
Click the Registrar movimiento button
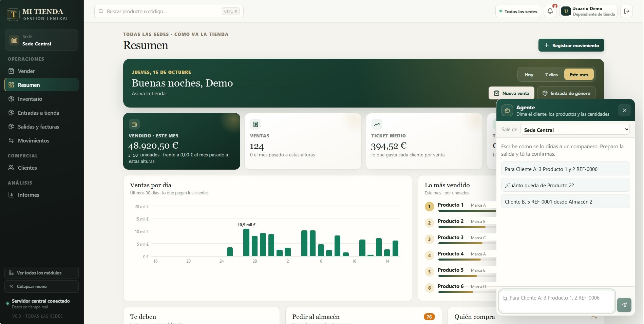tap(571, 45)
